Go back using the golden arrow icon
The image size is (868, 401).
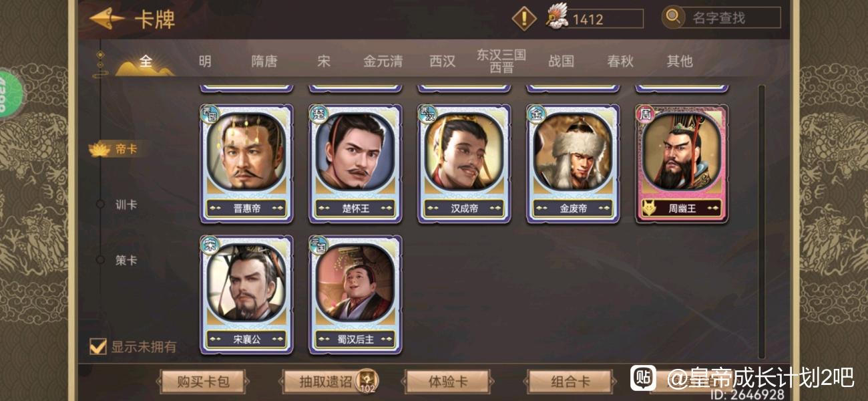point(107,19)
